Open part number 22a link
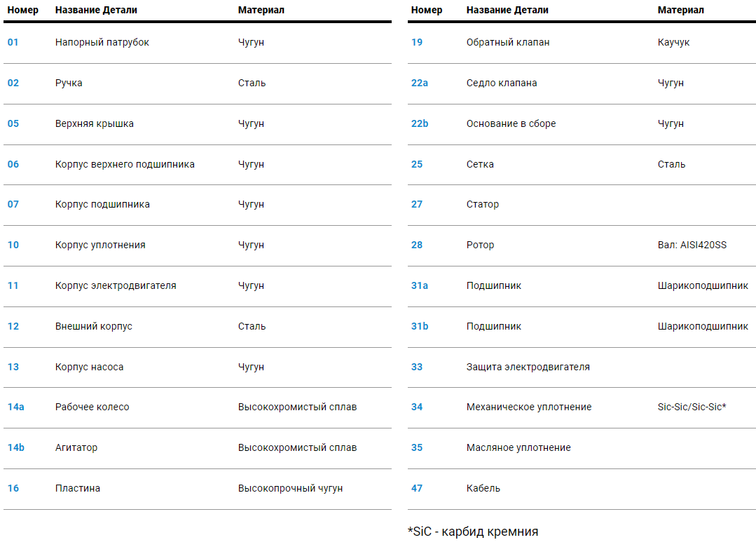The image size is (756, 547). pos(420,83)
